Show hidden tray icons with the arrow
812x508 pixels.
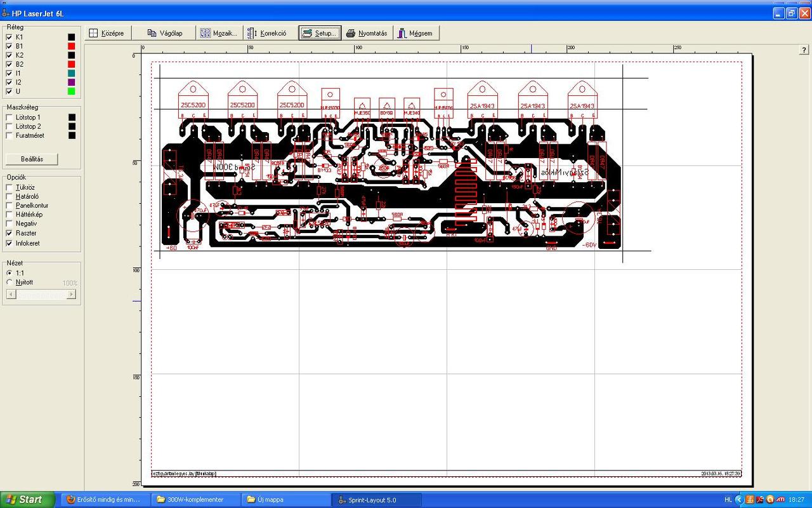point(739,500)
